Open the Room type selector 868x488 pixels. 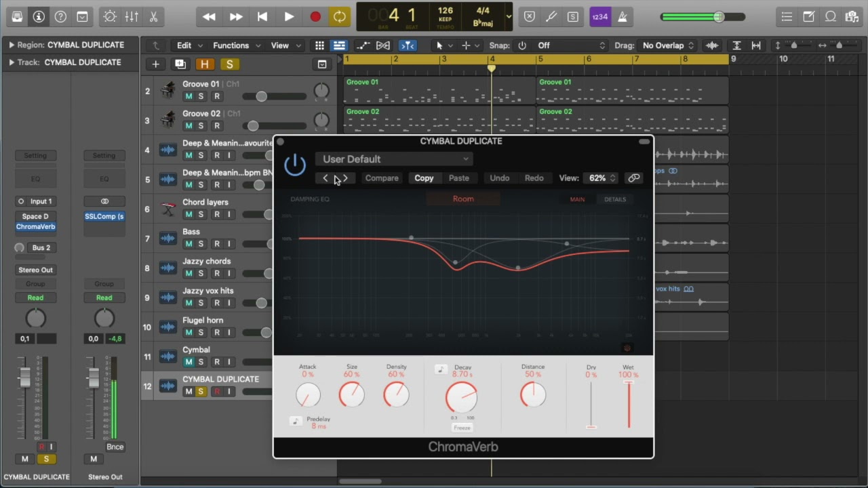463,199
